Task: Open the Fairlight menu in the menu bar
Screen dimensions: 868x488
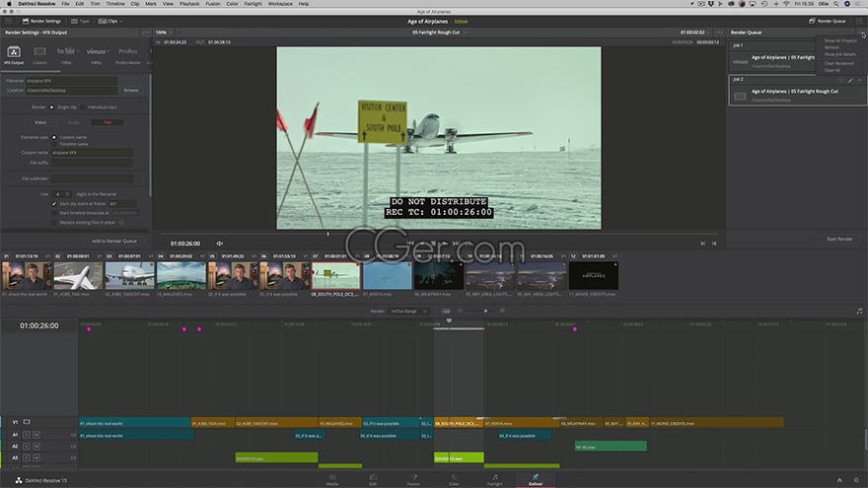Action: click(x=253, y=4)
